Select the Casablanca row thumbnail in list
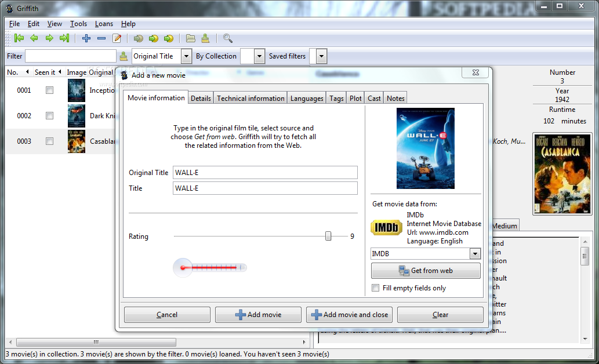Screen dimensions: 599x364 pos(77,141)
